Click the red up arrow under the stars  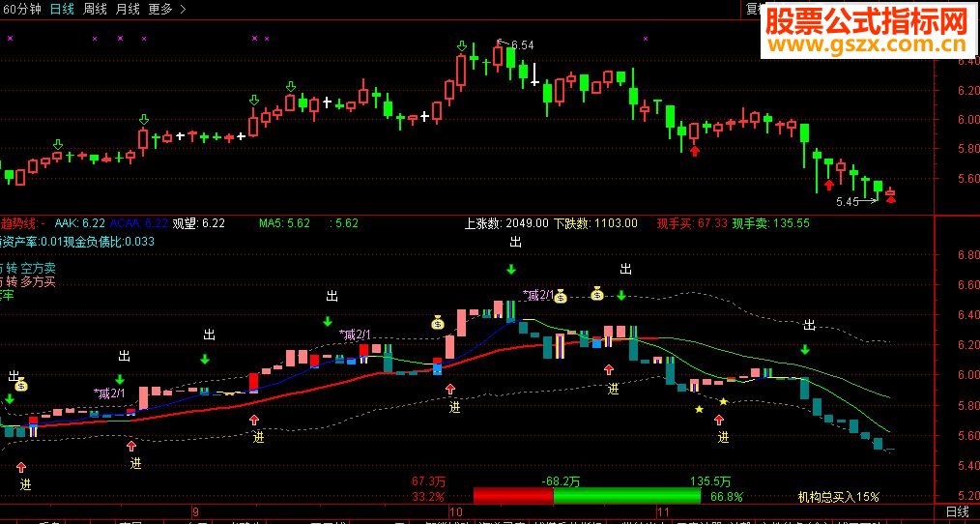[x=719, y=420]
